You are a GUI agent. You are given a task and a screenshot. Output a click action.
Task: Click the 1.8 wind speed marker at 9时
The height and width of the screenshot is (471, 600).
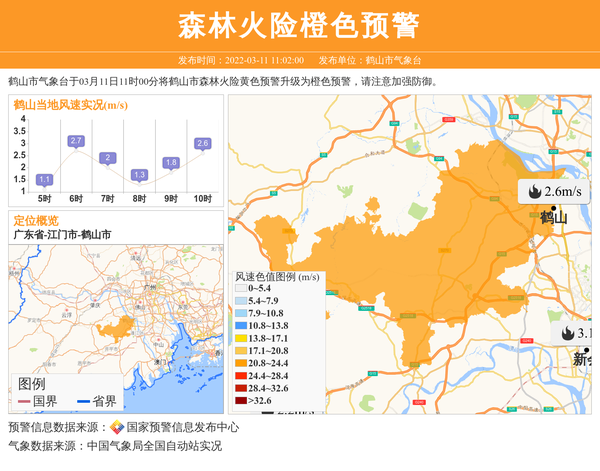click(171, 162)
